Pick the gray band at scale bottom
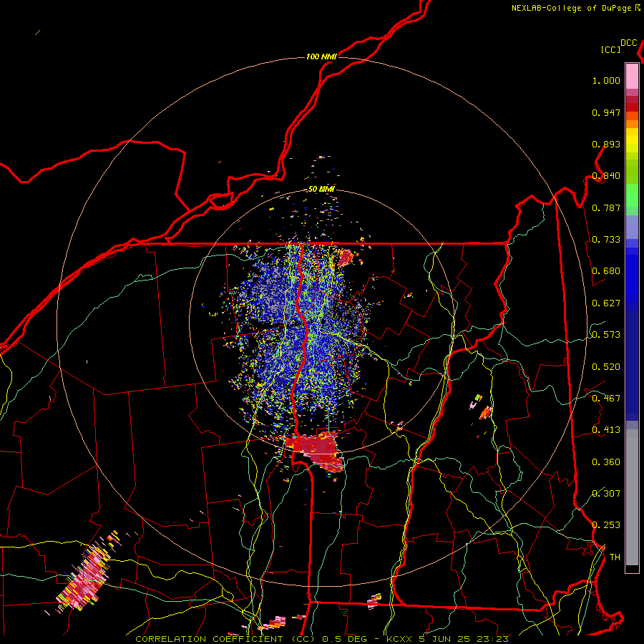This screenshot has height=644, width=644. 632,497
